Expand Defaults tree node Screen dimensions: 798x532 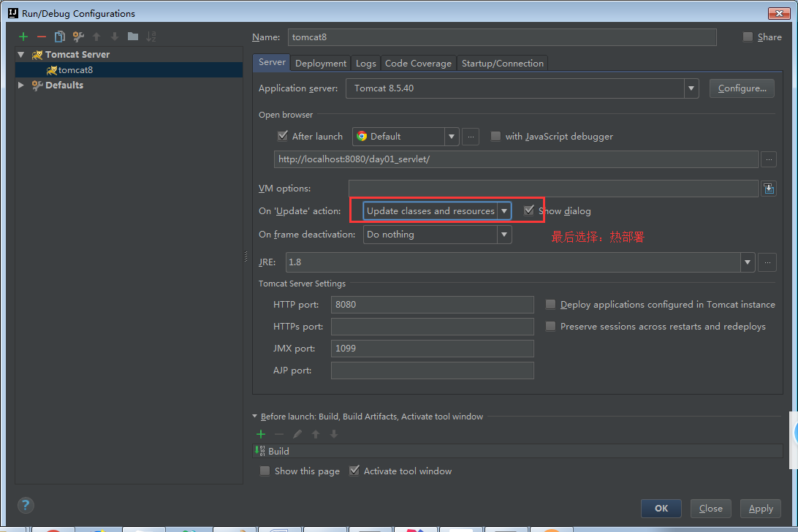point(21,85)
